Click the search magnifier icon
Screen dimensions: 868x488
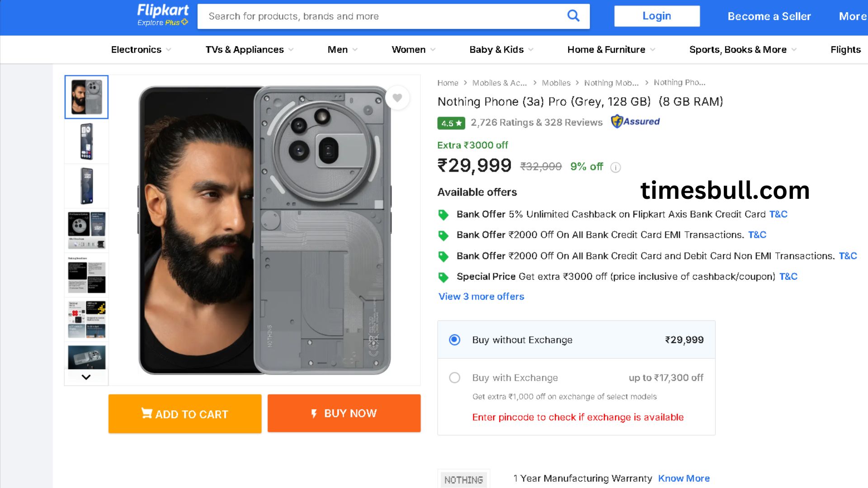point(573,16)
